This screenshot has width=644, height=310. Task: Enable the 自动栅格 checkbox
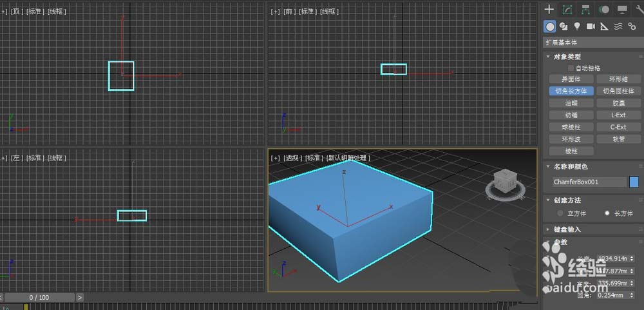[x=571, y=68]
